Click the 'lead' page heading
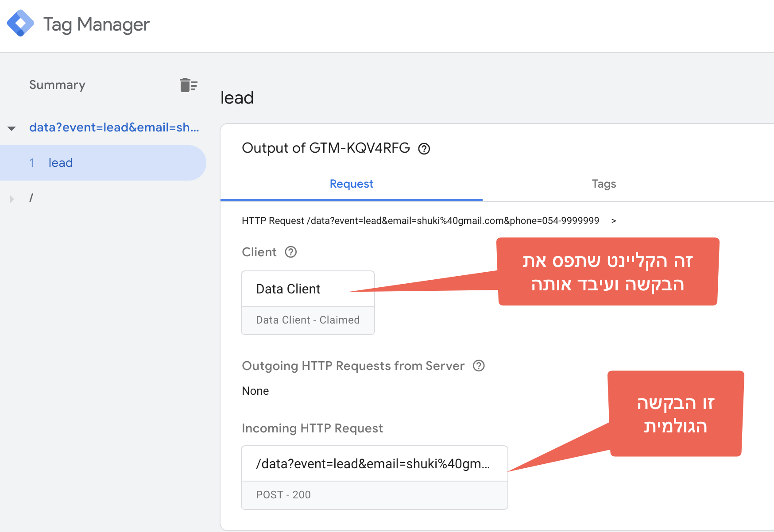 point(237,98)
